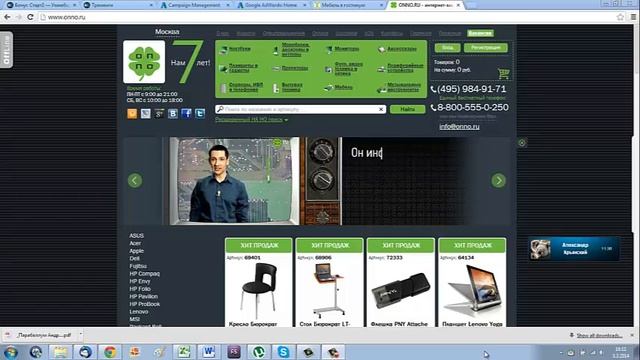Switch to the Мебель в гостиную tab
640x360 pixels.
point(347,5)
